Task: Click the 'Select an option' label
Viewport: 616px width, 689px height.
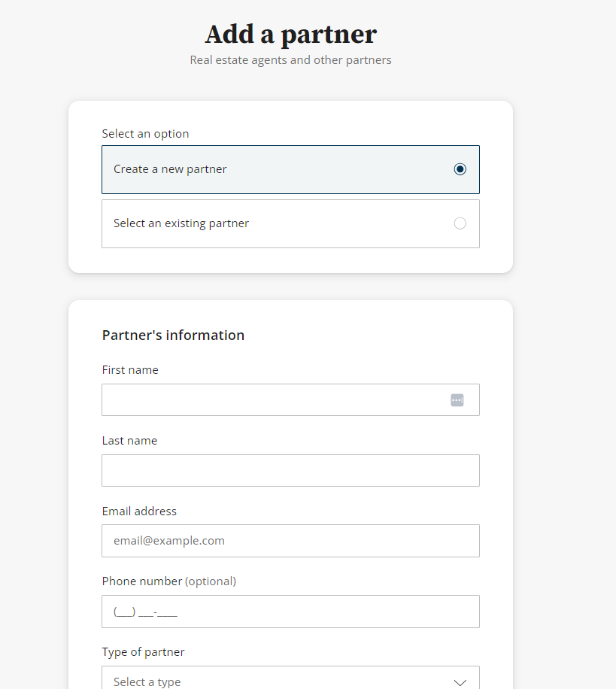Action: point(145,134)
